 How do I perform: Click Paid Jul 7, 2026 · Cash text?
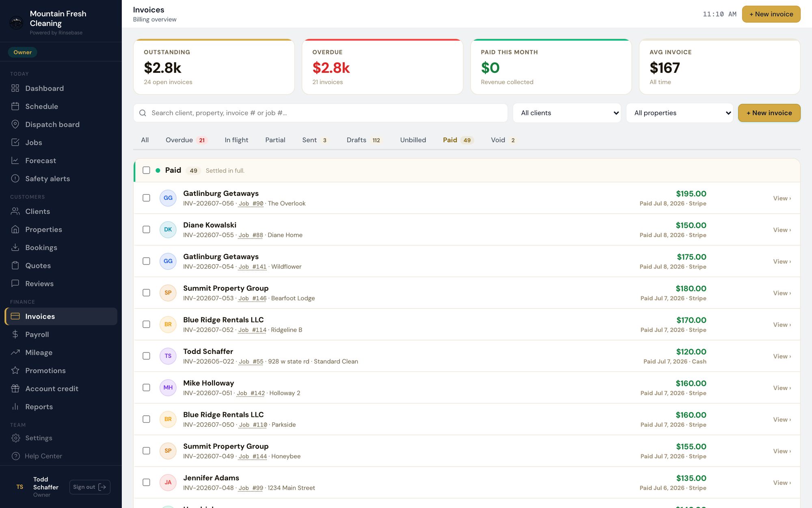pyautogui.click(x=675, y=361)
